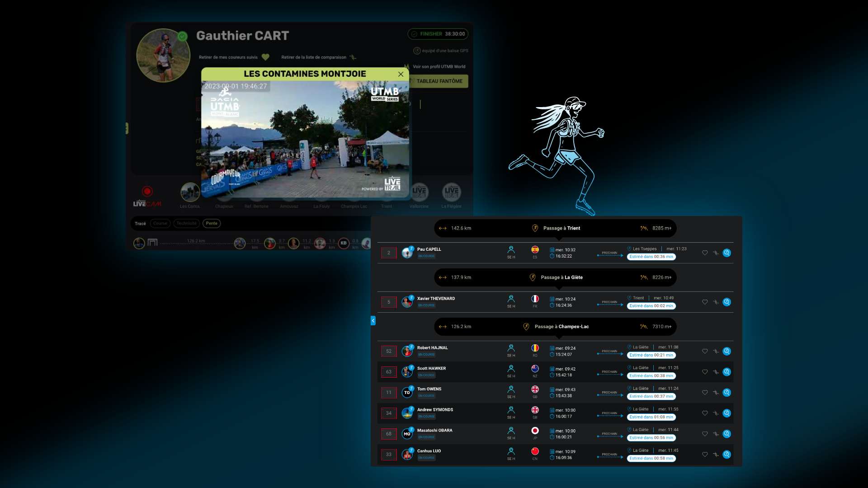Add Xavier THEVENARD to comparison list
The height and width of the screenshot is (488, 868).
click(x=716, y=302)
